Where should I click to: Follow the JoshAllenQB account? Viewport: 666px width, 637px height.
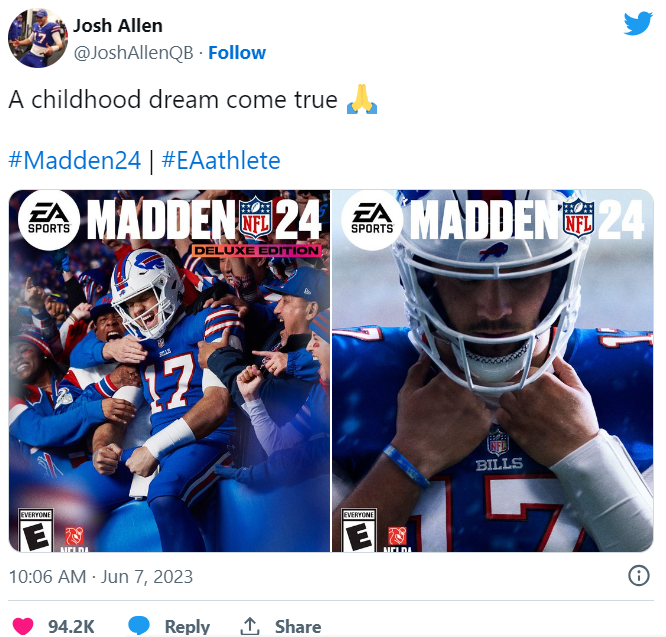(x=237, y=52)
